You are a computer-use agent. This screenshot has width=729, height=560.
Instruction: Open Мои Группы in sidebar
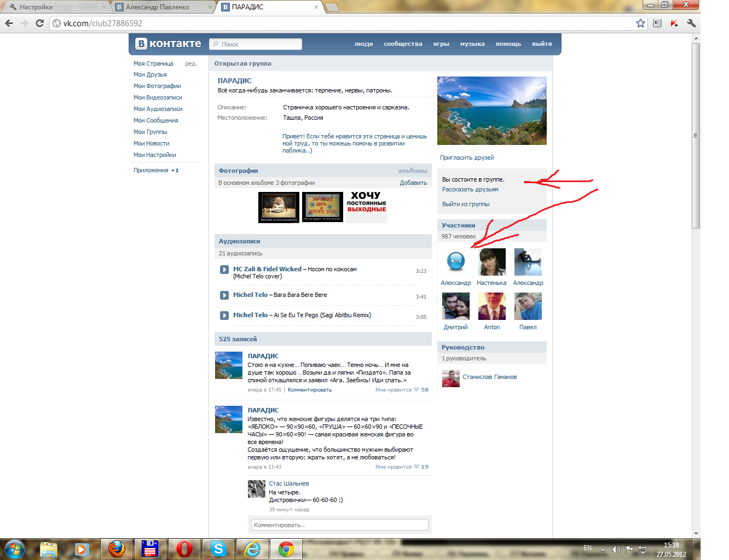(x=151, y=132)
